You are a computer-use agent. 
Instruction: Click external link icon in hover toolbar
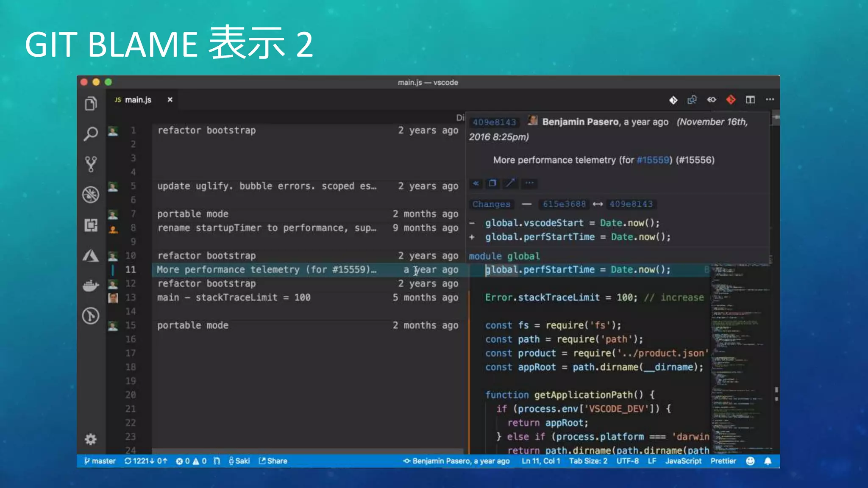[510, 183]
